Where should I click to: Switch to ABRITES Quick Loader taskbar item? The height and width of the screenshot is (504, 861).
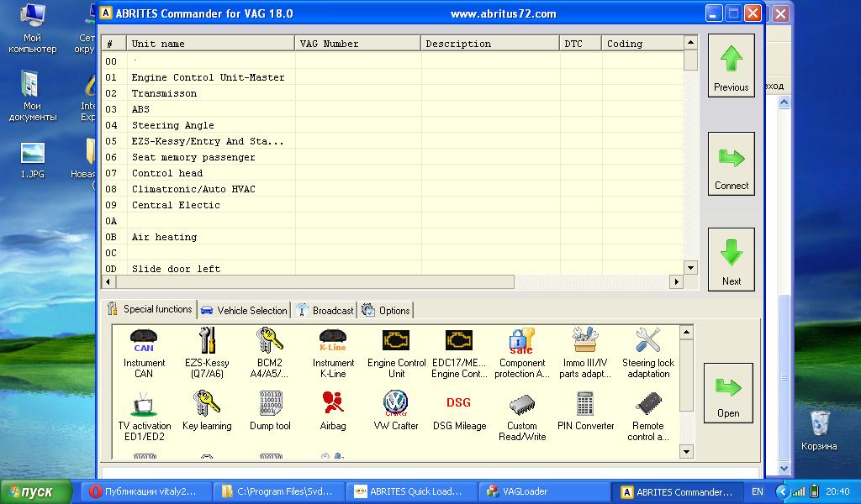pos(412,491)
